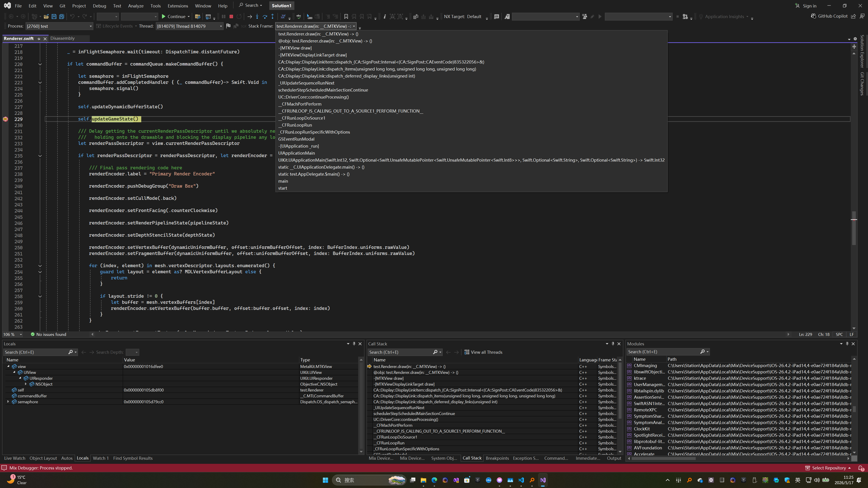Click the Locals search input field

click(x=36, y=352)
